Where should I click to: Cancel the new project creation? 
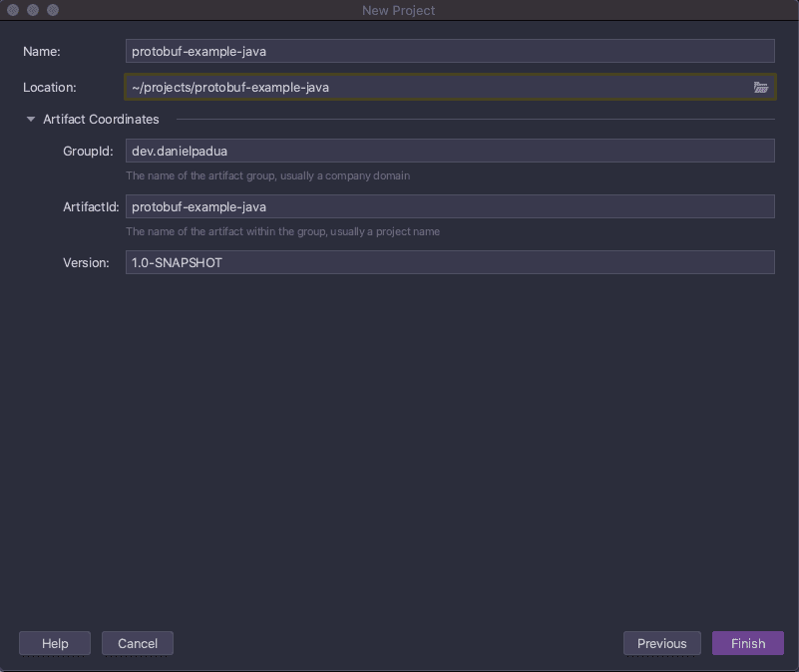click(x=137, y=643)
